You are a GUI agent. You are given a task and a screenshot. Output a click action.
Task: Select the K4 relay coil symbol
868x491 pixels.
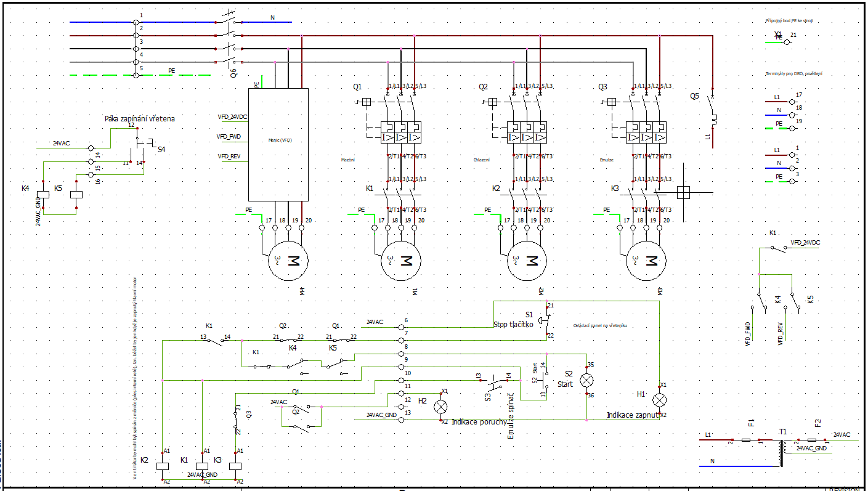[x=42, y=194]
